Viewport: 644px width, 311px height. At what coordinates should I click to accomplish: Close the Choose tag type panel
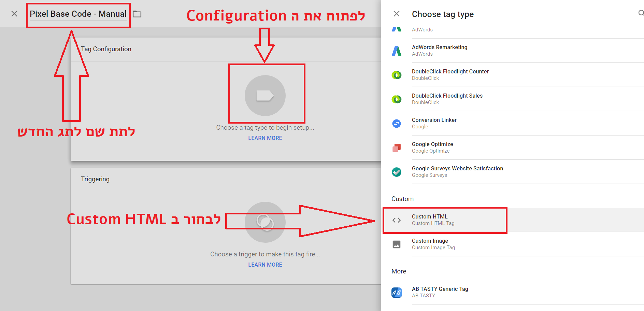click(x=397, y=14)
